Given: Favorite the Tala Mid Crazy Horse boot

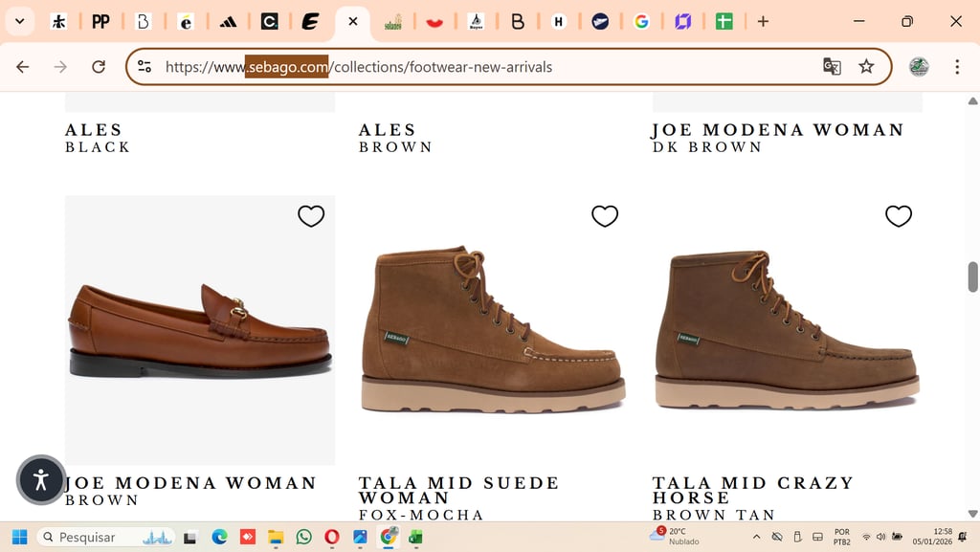Looking at the screenshot, I should [898, 216].
